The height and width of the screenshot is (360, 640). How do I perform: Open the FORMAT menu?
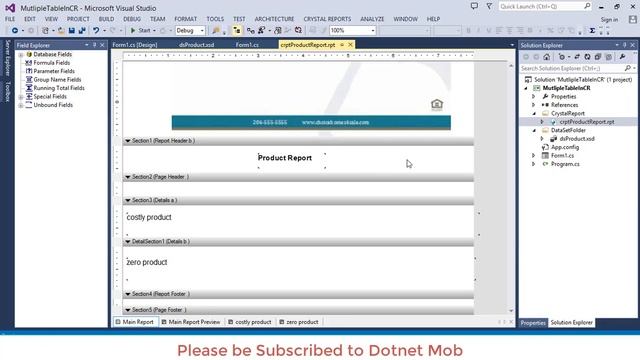[185, 19]
